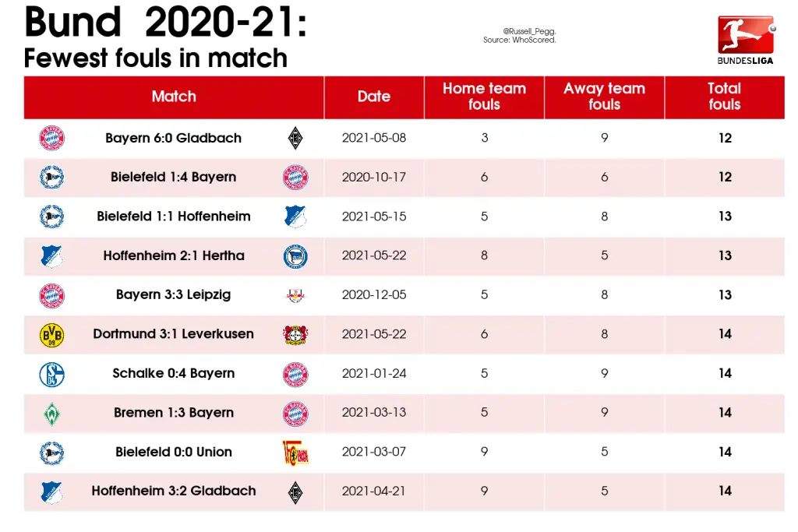
Task: Click the Bundesliga logo in the corner
Action: [x=746, y=41]
